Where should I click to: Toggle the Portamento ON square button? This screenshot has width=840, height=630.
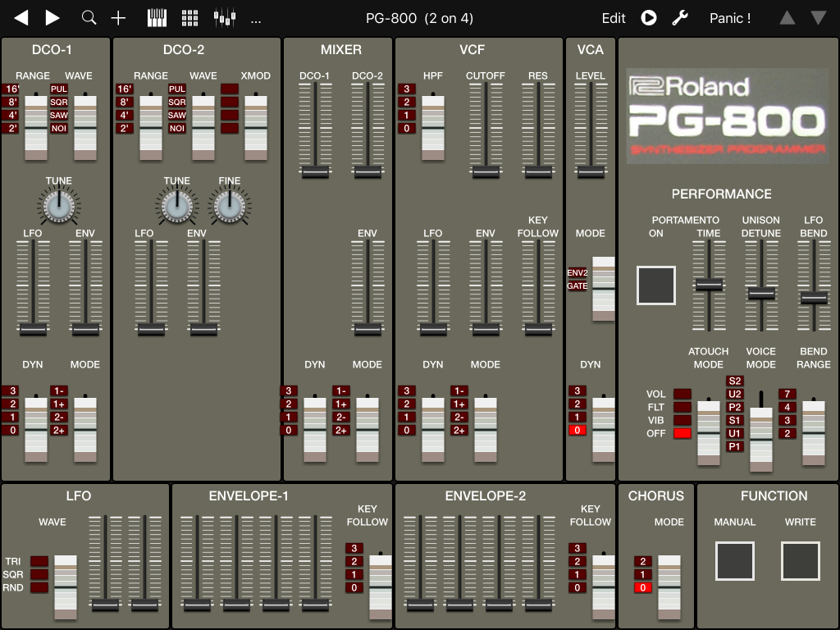[x=655, y=285]
